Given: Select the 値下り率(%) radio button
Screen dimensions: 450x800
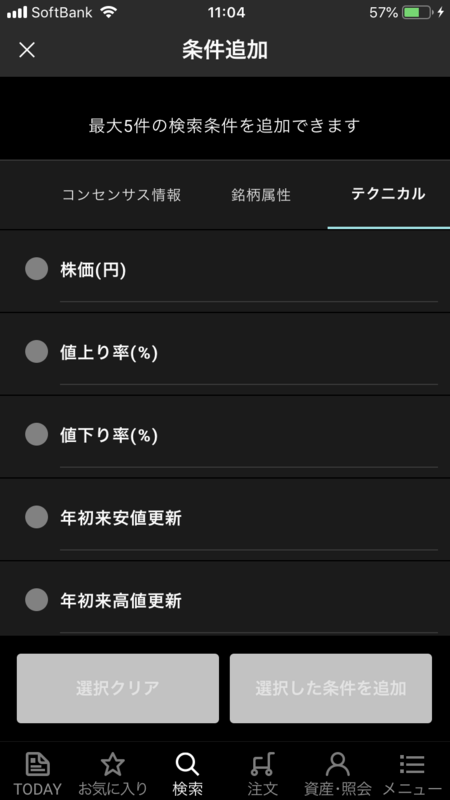Looking at the screenshot, I should (x=37, y=434).
